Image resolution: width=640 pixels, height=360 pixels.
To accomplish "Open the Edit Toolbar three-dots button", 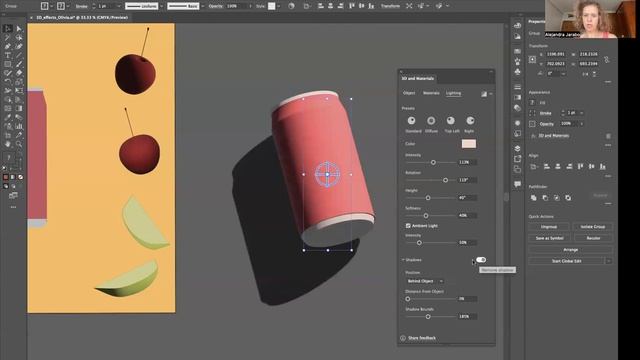I will 13,207.
